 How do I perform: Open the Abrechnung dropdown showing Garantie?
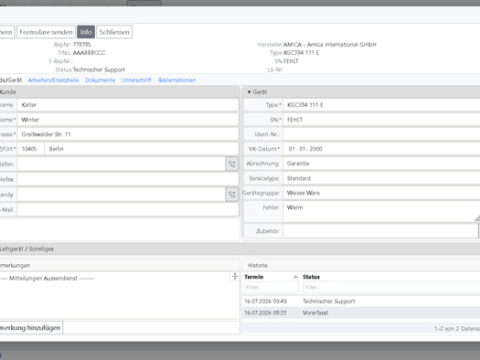pos(382,164)
